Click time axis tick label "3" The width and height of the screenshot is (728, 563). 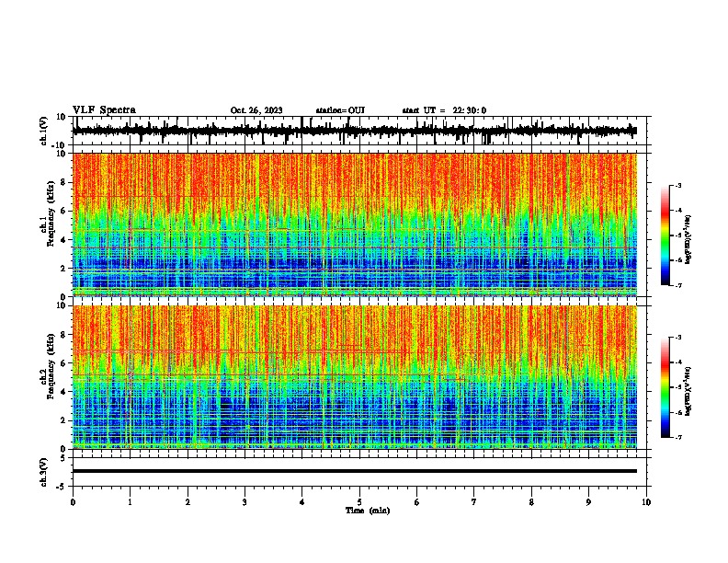(245, 502)
